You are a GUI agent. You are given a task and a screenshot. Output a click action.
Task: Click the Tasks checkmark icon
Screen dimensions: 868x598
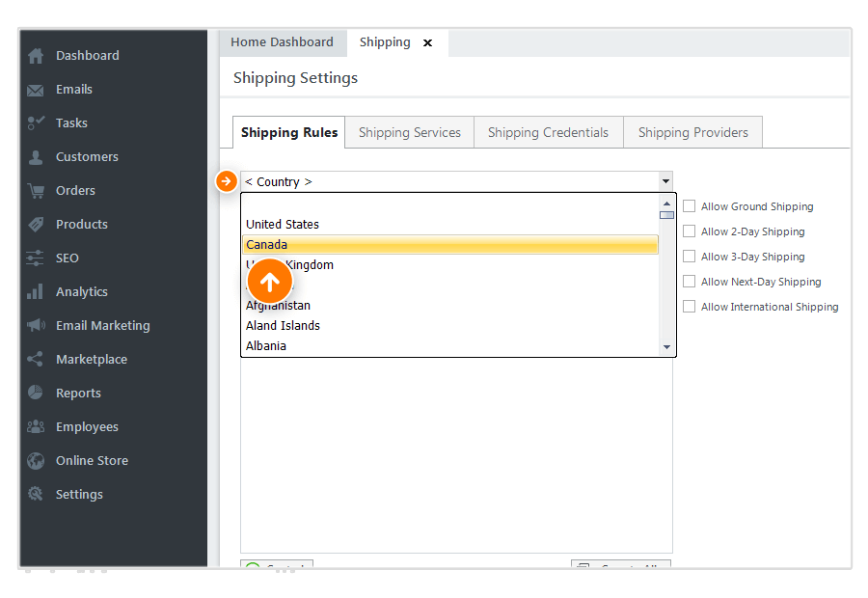pos(36,122)
